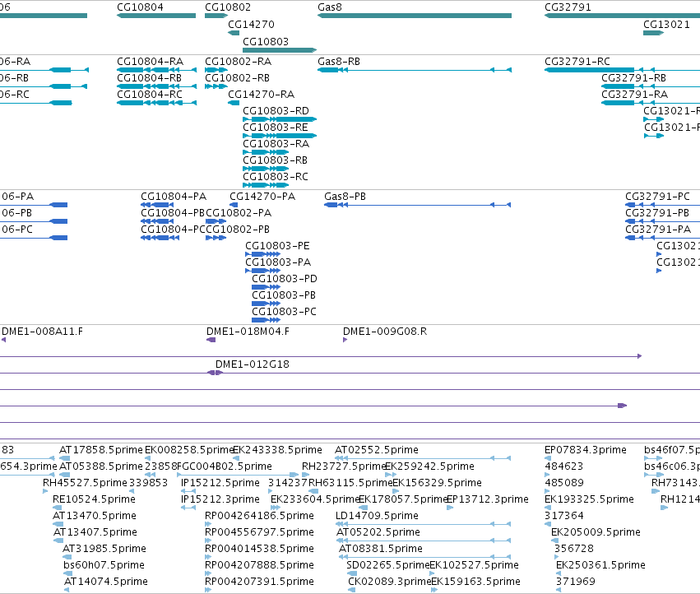Click transcript CG10803-RB label
This screenshot has width=700, height=594.
click(275, 160)
